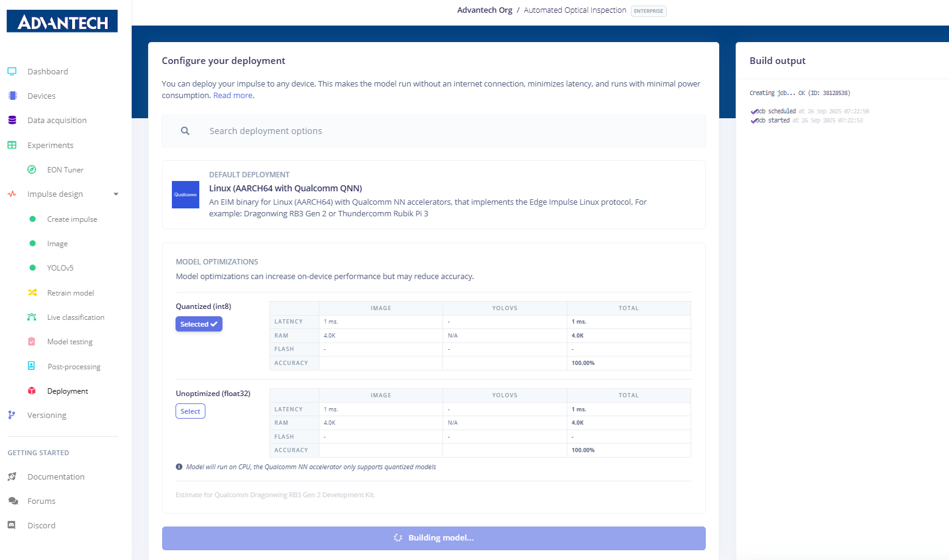Open Post-processing
Screen dimensions: 949x560
[x=74, y=366]
